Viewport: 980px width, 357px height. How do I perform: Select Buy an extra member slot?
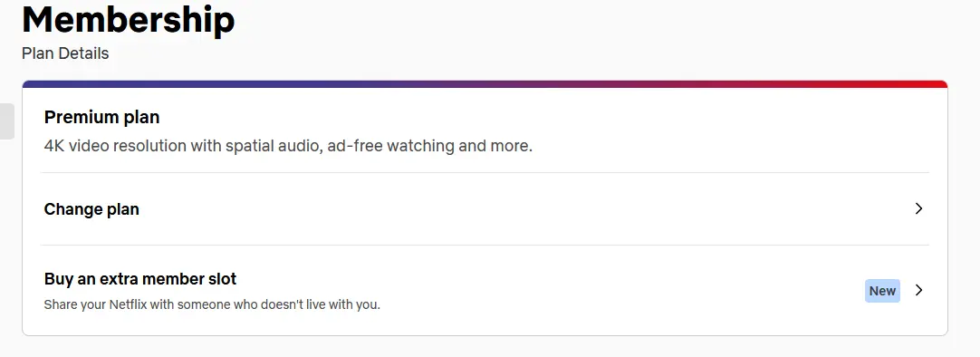pyautogui.click(x=485, y=291)
